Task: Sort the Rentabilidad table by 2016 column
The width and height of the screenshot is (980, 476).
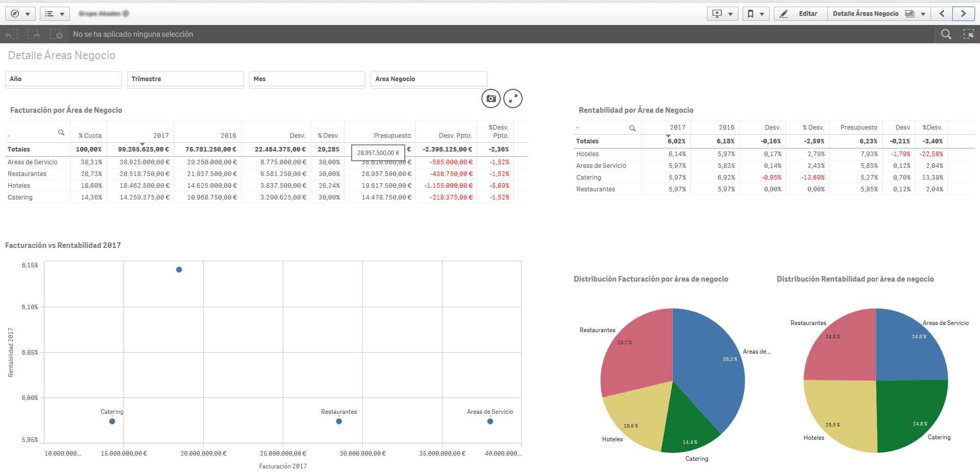Action: pyautogui.click(x=726, y=128)
